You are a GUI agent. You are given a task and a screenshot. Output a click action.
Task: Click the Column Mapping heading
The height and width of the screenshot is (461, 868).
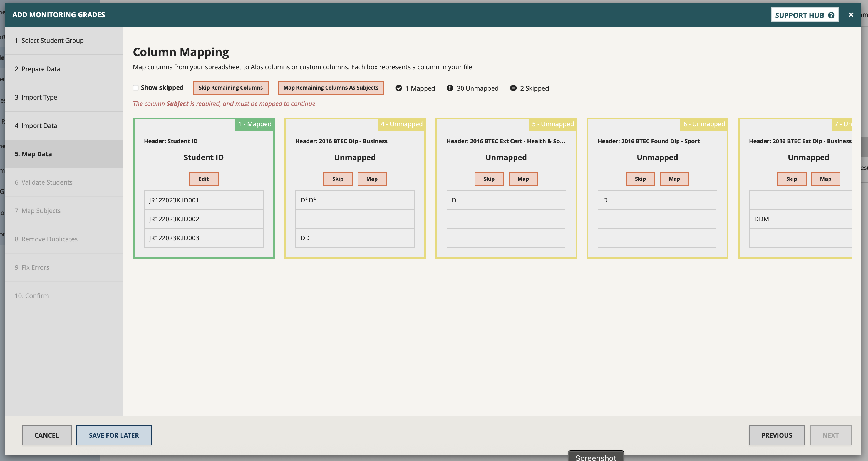[x=181, y=52]
